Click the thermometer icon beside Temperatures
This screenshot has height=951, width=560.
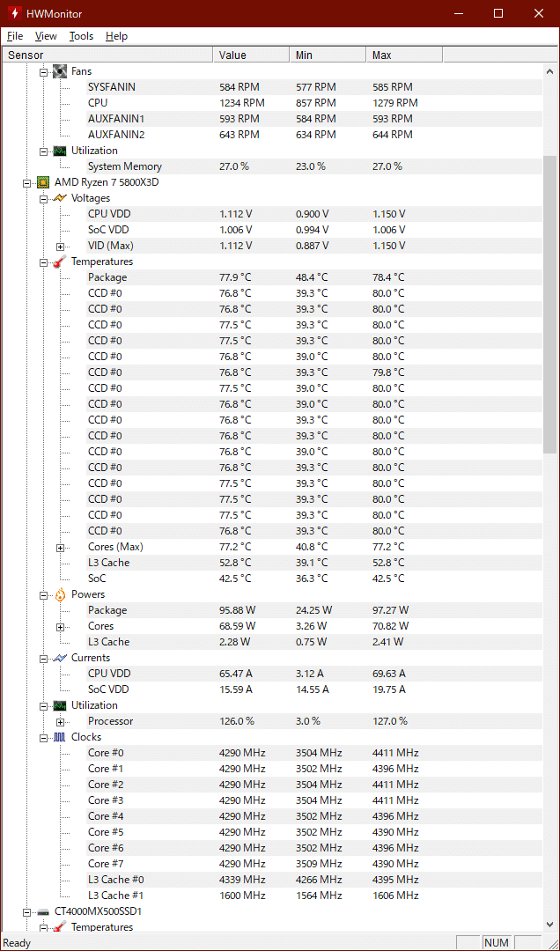[x=60, y=262]
